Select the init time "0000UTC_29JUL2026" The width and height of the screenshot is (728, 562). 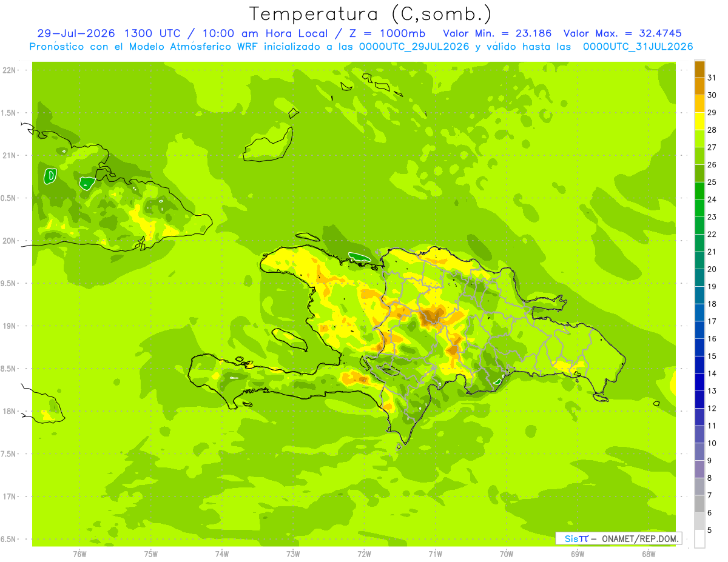pyautogui.click(x=414, y=47)
